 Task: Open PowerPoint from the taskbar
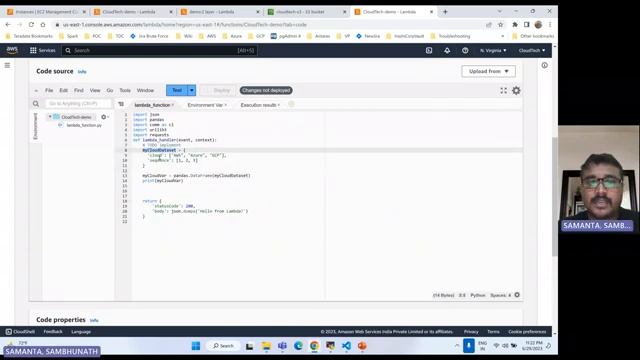[362, 346]
